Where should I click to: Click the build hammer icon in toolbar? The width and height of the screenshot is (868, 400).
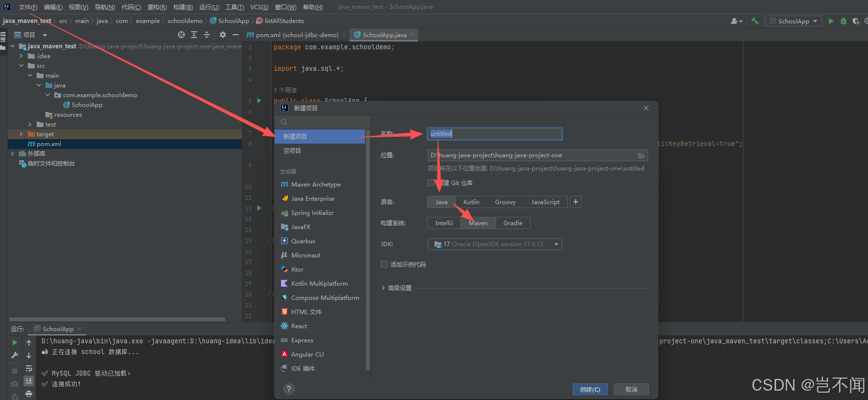coord(755,21)
